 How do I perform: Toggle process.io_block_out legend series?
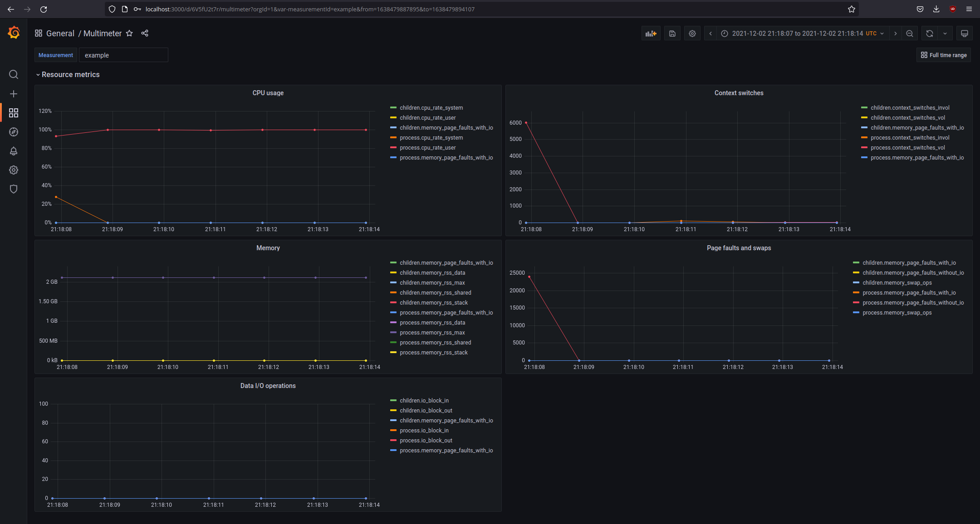[426, 441]
